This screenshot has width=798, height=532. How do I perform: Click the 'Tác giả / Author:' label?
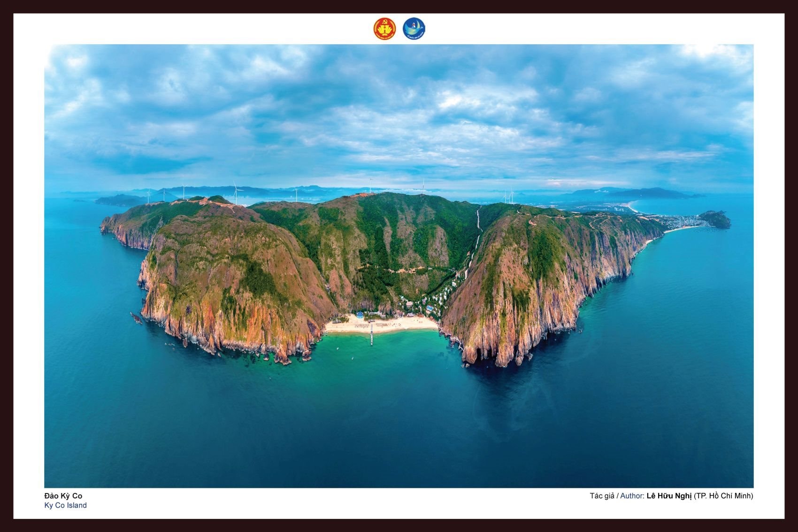pyautogui.click(x=616, y=496)
